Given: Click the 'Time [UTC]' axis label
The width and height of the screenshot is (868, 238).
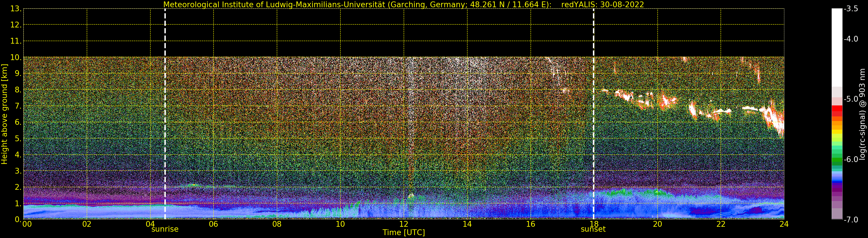Looking at the screenshot, I should pos(404,232).
